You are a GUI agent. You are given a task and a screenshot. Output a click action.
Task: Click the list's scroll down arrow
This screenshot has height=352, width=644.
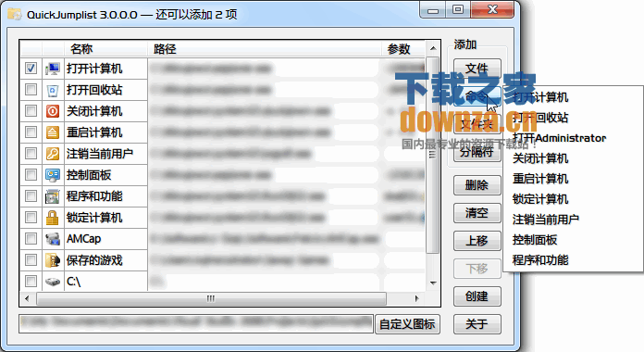[x=433, y=283]
